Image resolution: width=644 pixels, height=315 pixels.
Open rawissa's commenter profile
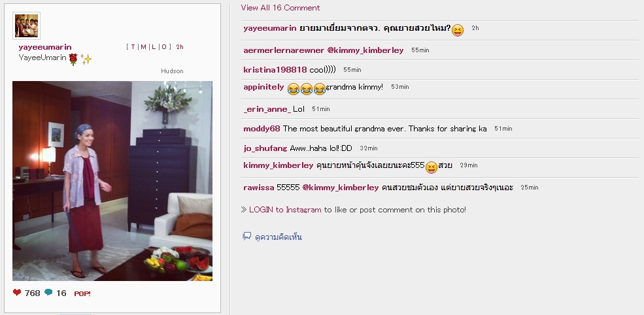tap(259, 188)
